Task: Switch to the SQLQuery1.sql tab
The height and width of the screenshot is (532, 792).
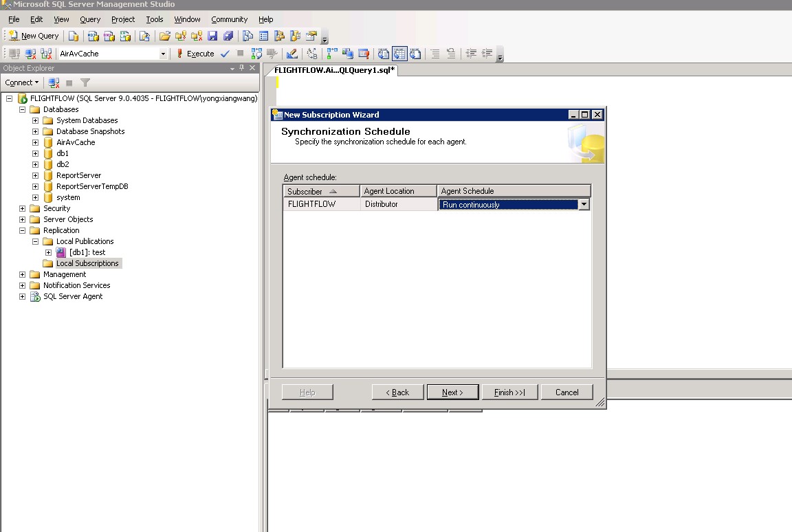Action: tap(334, 70)
